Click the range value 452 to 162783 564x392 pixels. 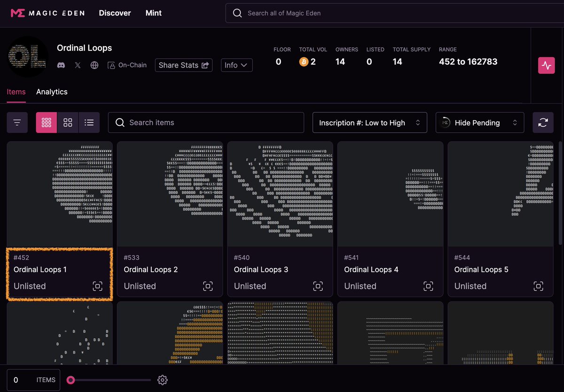[x=468, y=61]
